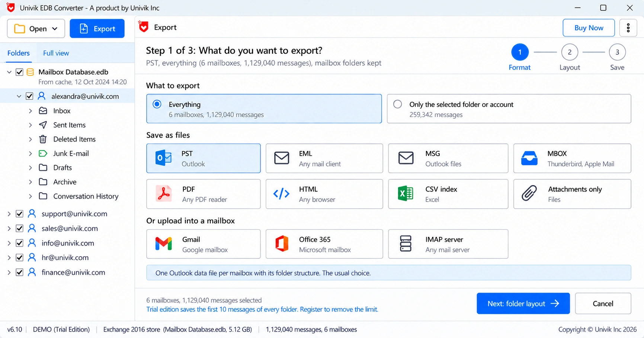Screen dimensions: 644x338
Task: Pick the CSV index Excel icon
Action: coord(406,194)
